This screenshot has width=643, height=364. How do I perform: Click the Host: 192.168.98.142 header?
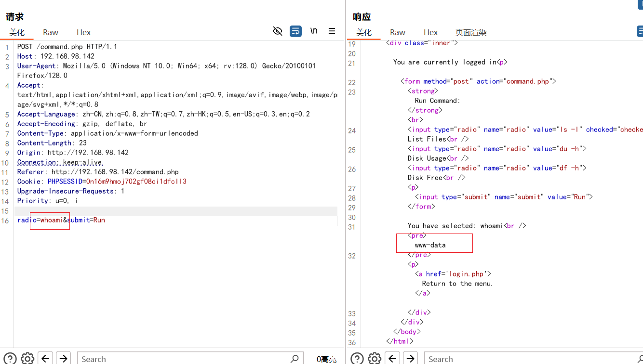click(56, 56)
